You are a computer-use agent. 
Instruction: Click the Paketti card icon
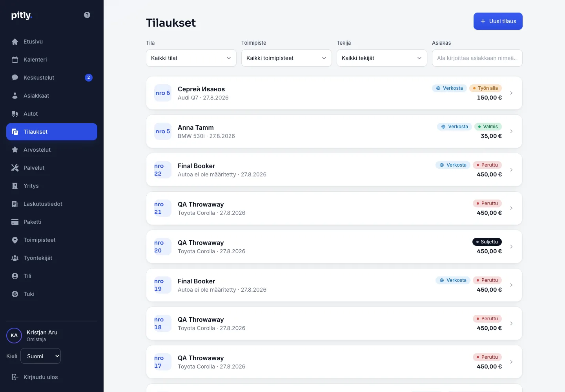[15, 222]
